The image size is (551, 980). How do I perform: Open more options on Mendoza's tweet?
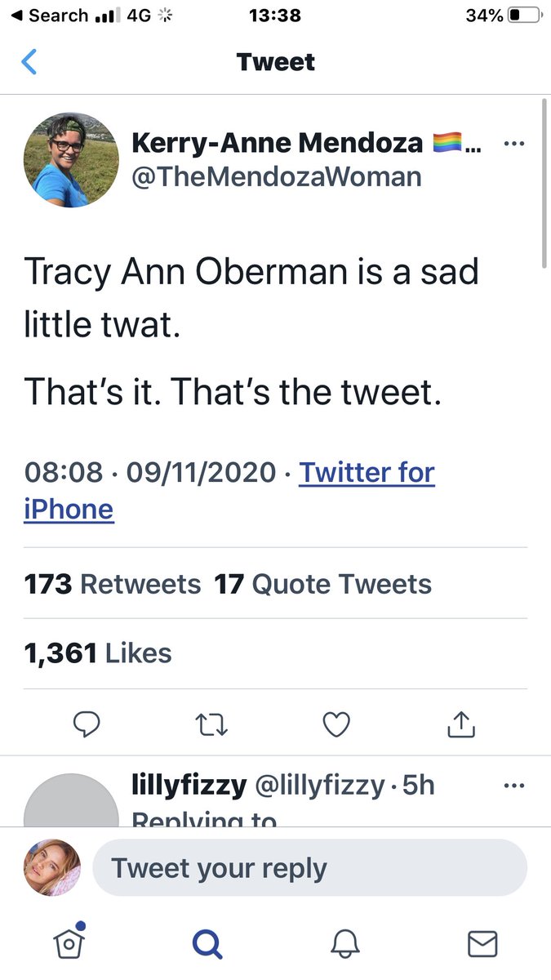point(513,145)
